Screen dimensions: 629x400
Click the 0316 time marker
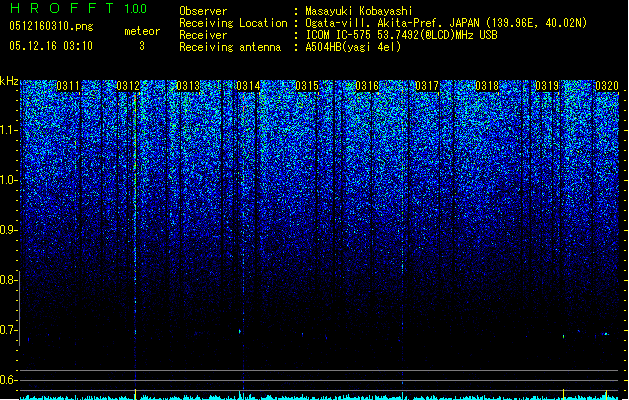tap(367, 86)
